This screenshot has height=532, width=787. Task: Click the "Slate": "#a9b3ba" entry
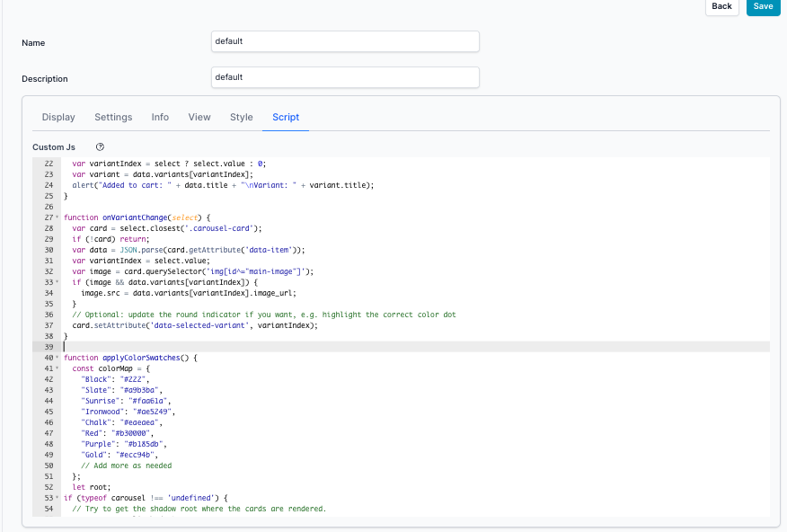pyautogui.click(x=121, y=390)
